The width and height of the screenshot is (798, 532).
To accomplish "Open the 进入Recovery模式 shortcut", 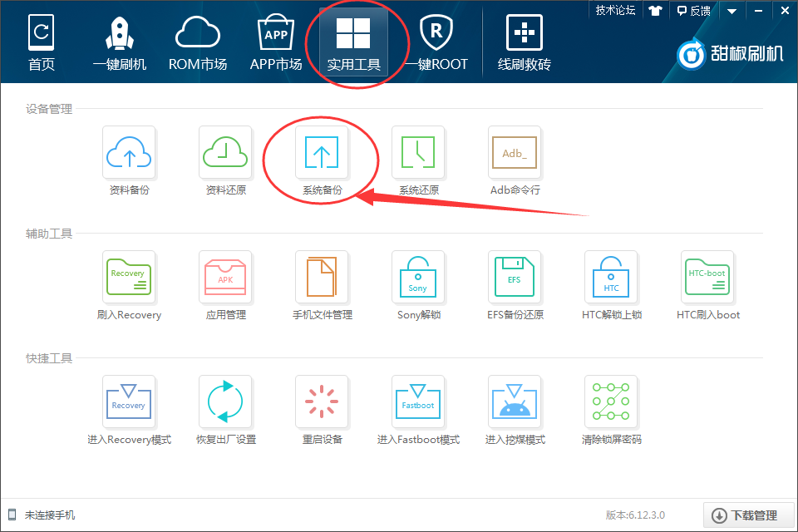I will pos(129,401).
